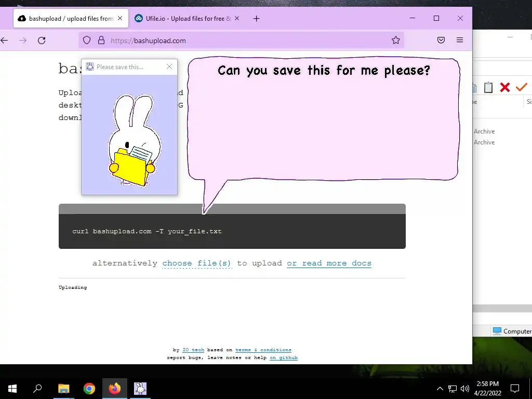The width and height of the screenshot is (532, 399).
Task: Select the second 'Archive' row in background window
Action: 484,142
